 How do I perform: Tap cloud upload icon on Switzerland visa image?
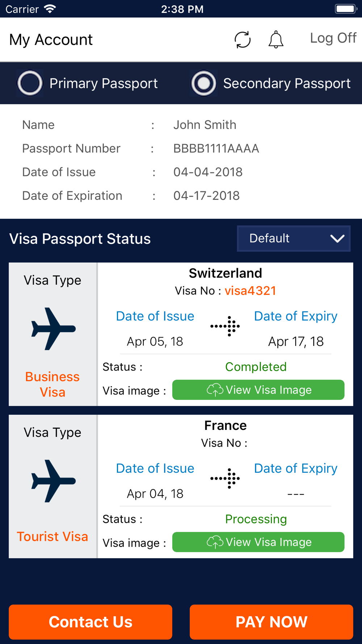(215, 390)
